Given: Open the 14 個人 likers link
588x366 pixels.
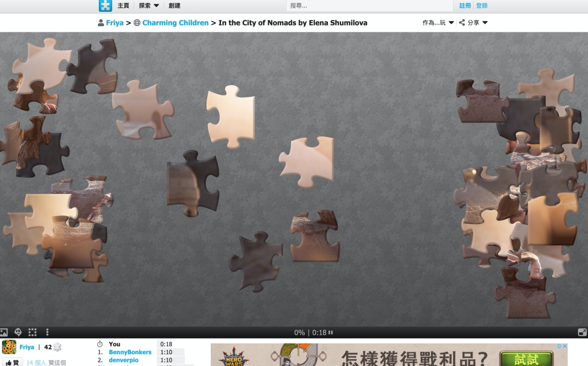Looking at the screenshot, I should 37,363.
